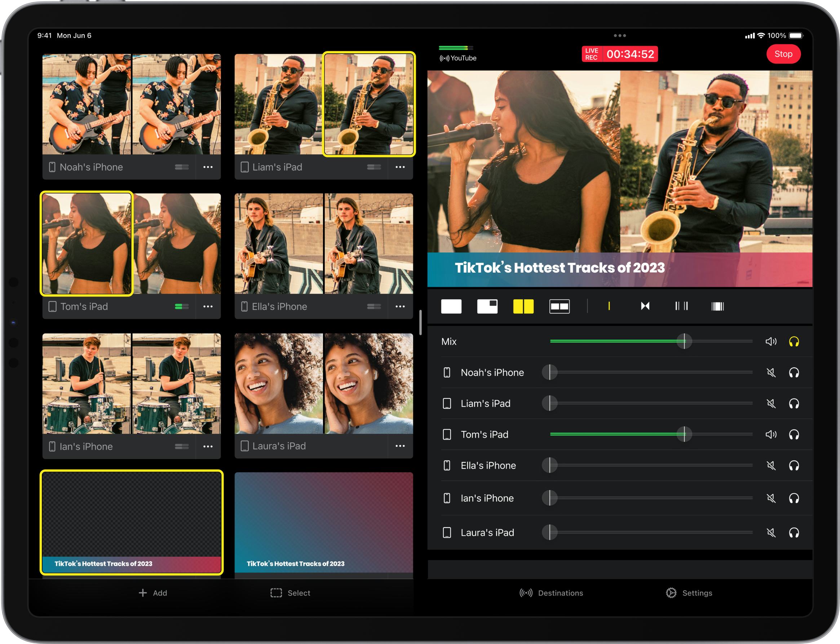Choose the dual window layout
Image resolution: width=840 pixels, height=644 pixels.
(x=560, y=306)
